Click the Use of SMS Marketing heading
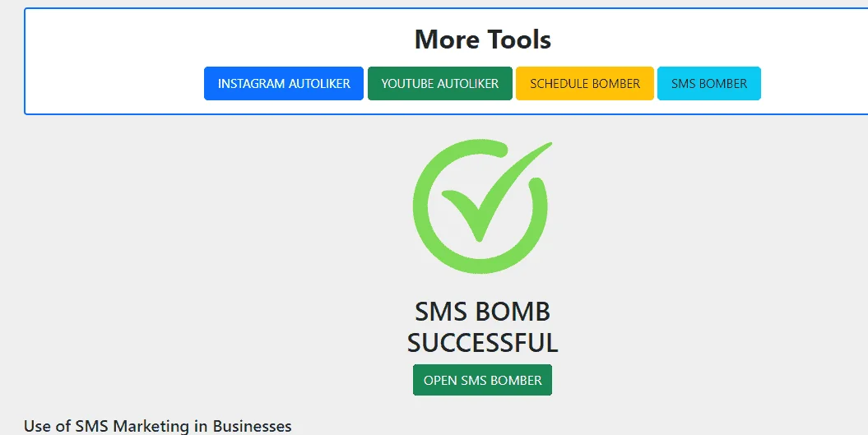868x435 pixels. (158, 426)
